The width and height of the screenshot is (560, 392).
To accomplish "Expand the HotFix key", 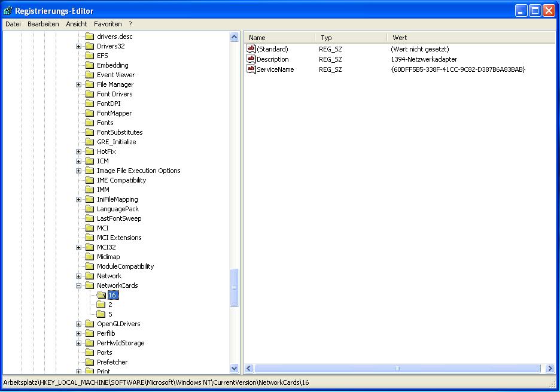I will pos(78,151).
